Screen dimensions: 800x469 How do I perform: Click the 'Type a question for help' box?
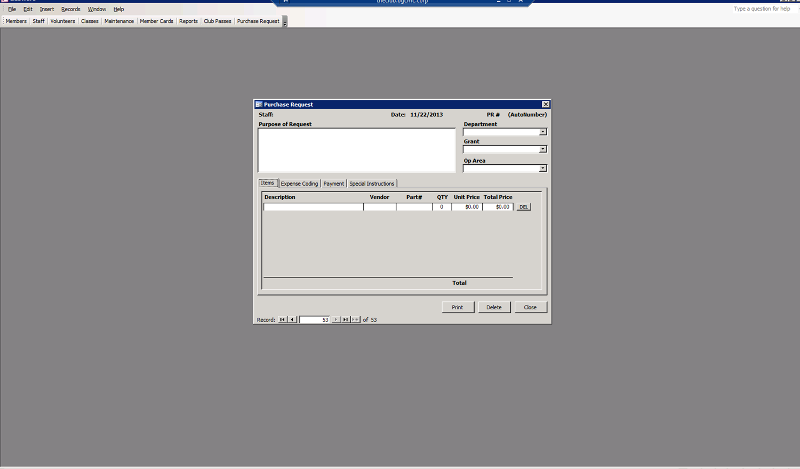point(762,9)
